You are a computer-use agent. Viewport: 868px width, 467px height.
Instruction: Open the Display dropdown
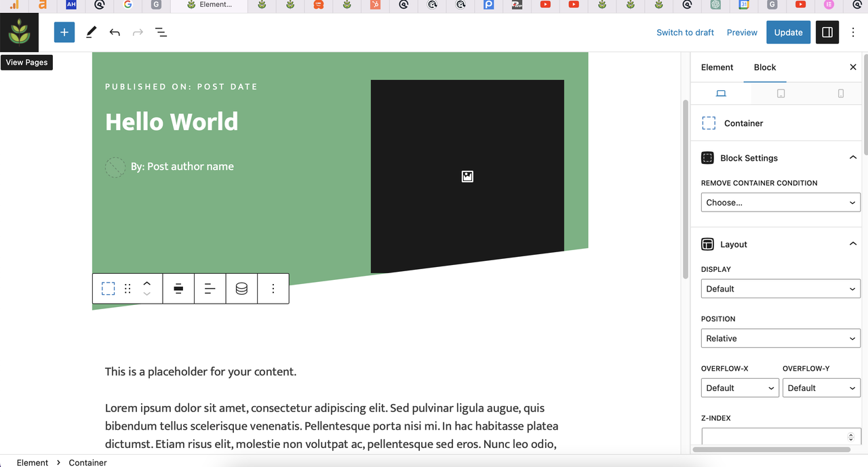(781, 289)
